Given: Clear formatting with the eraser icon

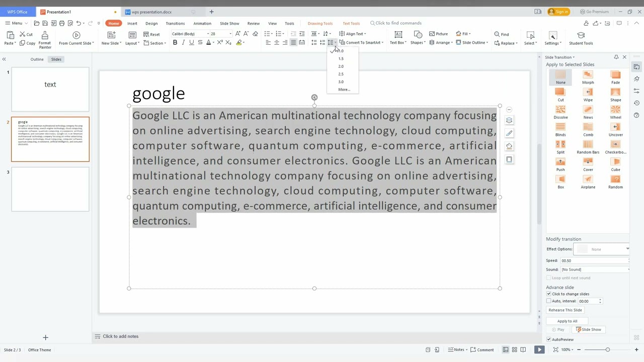Looking at the screenshot, I should [x=255, y=34].
